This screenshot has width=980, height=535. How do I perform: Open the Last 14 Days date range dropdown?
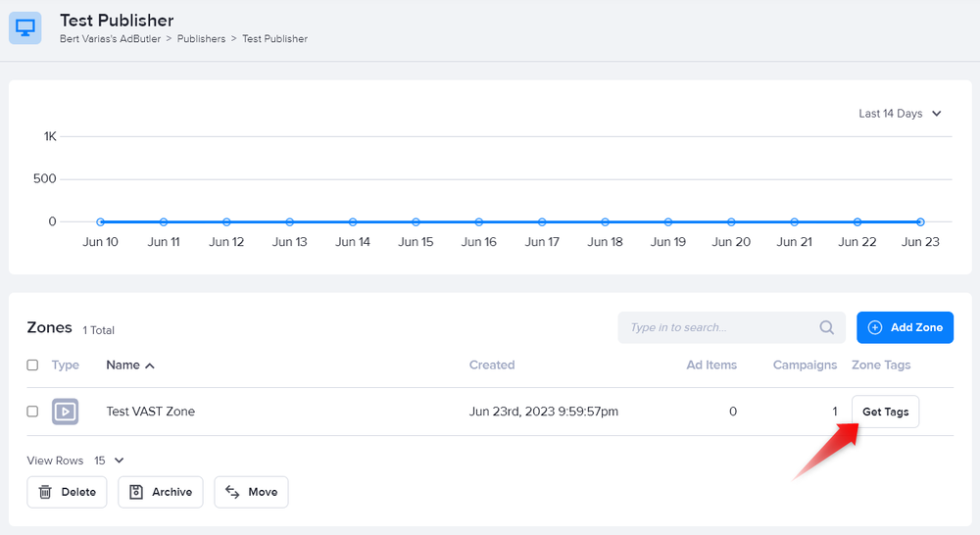coord(900,114)
